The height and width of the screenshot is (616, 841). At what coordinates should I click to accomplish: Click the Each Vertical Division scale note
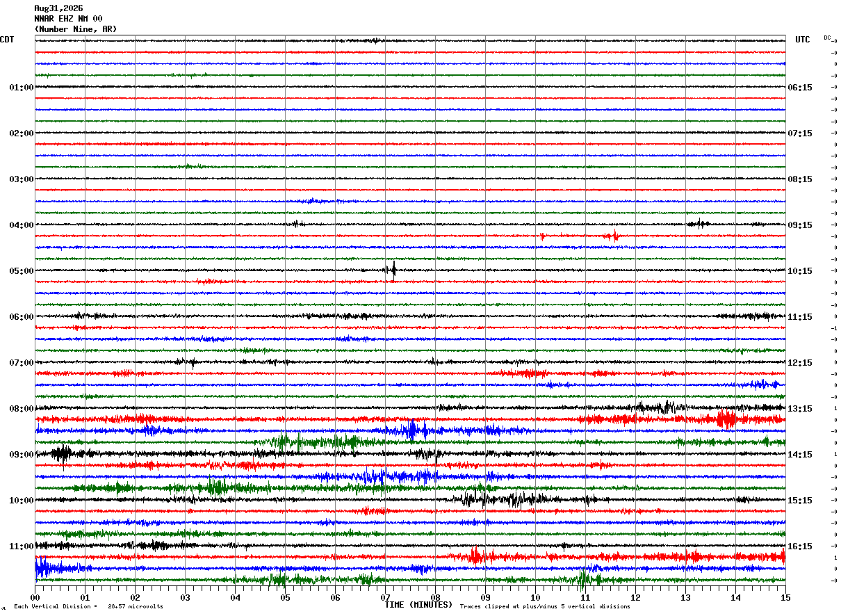(x=88, y=606)
